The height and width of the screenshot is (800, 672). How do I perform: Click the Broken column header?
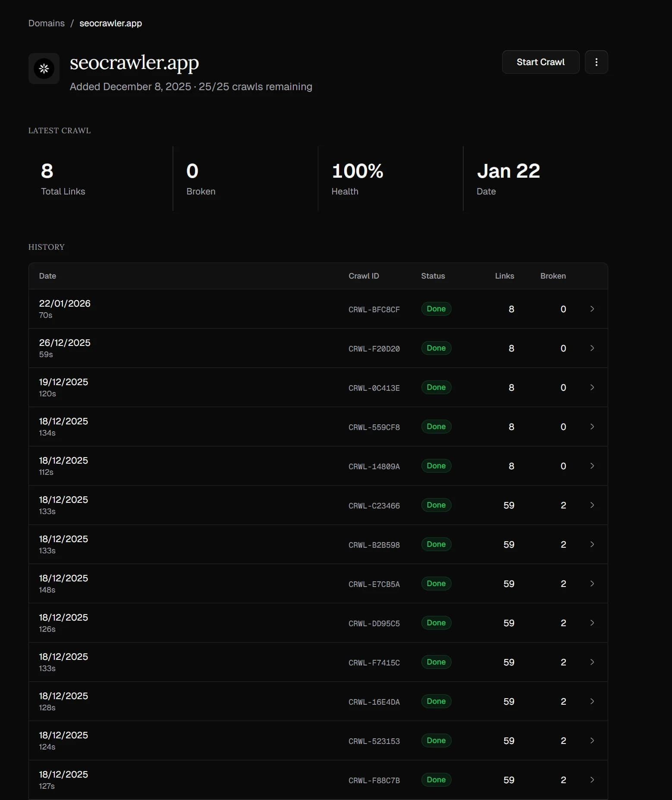coord(553,276)
